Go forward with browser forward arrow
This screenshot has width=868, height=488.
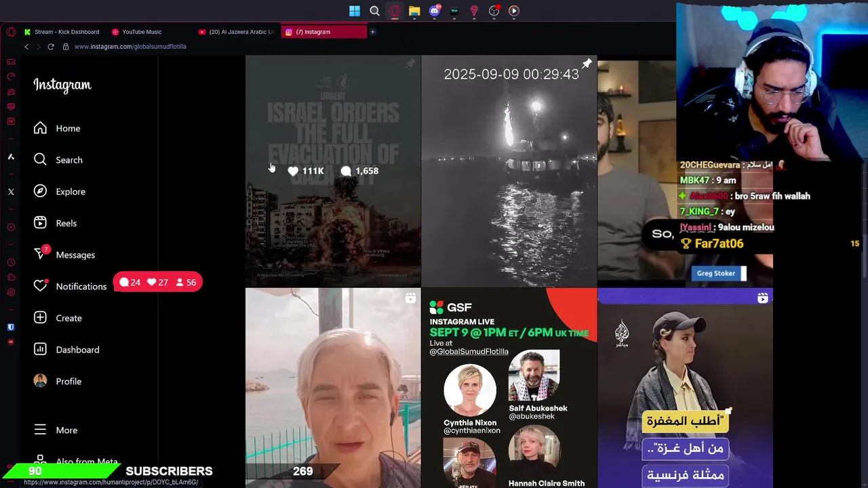coord(38,47)
